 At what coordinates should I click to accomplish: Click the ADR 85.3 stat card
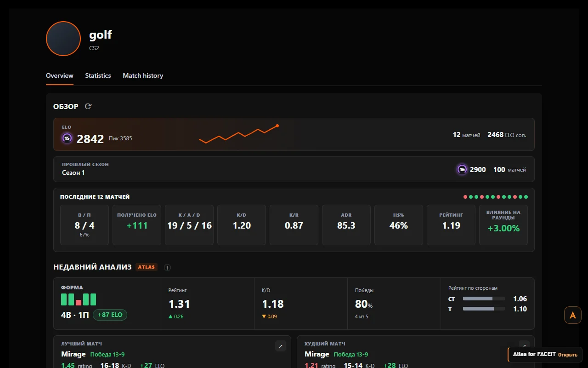click(x=346, y=225)
